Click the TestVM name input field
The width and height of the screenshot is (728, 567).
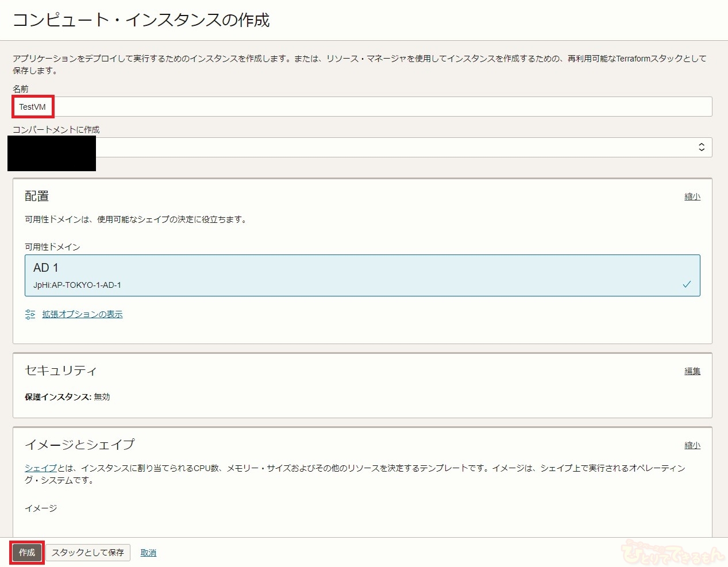[362, 107]
